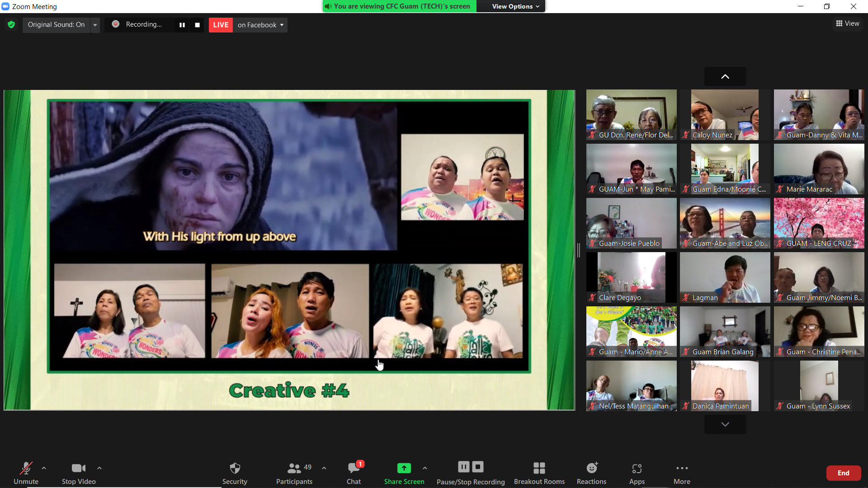Open View Options menu
868x488 pixels.
click(x=515, y=6)
